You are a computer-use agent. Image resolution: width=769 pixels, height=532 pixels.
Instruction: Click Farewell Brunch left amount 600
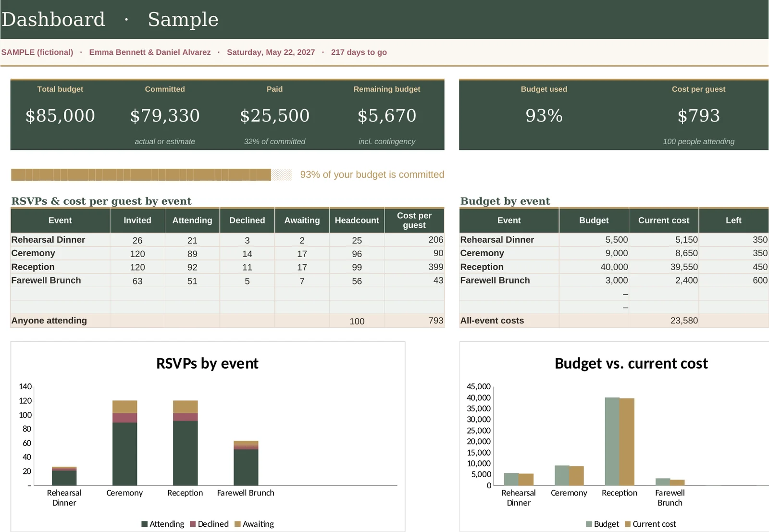760,280
